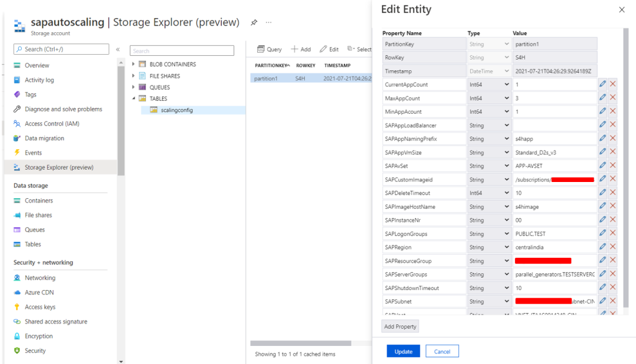Edit the SAPAppLoadBalancer property

pos(602,125)
